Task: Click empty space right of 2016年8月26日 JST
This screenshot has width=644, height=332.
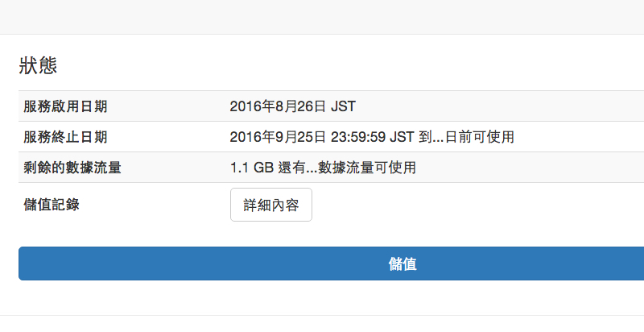Action: [499, 106]
